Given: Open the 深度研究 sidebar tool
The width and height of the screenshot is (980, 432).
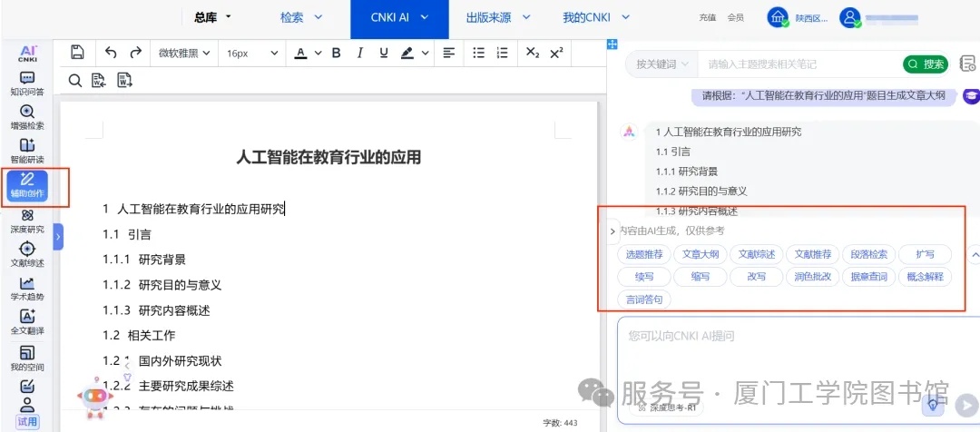Looking at the screenshot, I should [26, 221].
